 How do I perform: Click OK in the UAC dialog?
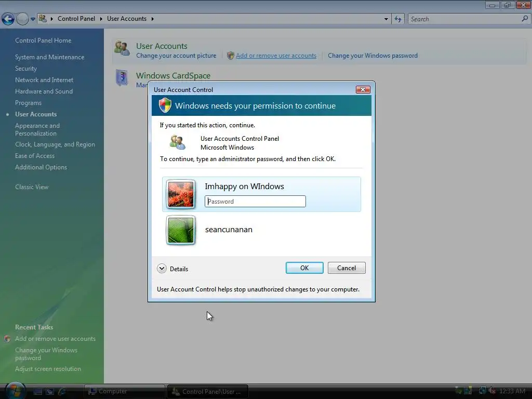point(304,268)
